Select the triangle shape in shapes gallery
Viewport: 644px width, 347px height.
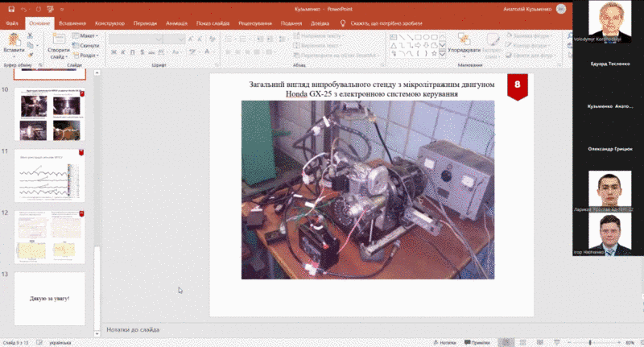[x=394, y=45]
